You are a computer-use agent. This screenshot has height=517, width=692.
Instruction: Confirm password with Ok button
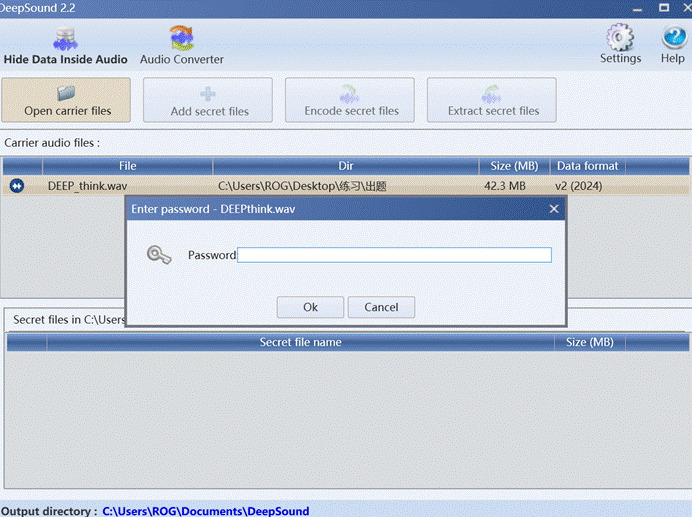click(x=310, y=307)
